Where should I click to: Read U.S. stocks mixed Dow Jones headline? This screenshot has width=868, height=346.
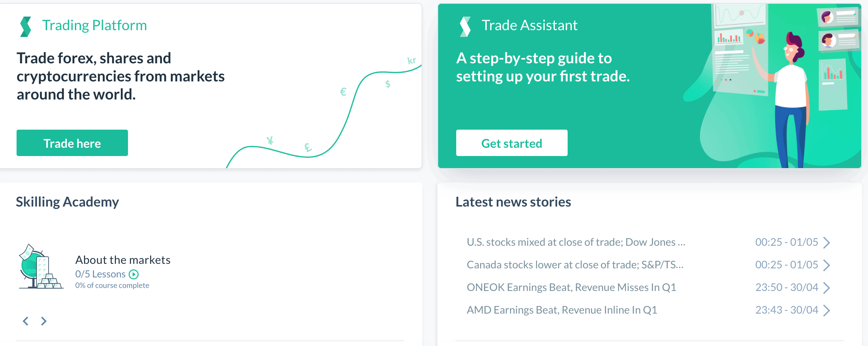pos(576,242)
